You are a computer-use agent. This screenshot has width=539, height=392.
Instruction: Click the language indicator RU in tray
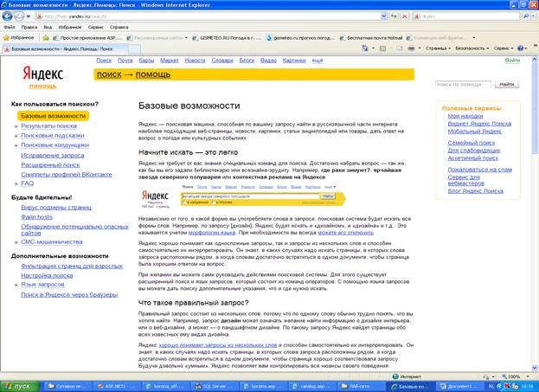point(491,387)
